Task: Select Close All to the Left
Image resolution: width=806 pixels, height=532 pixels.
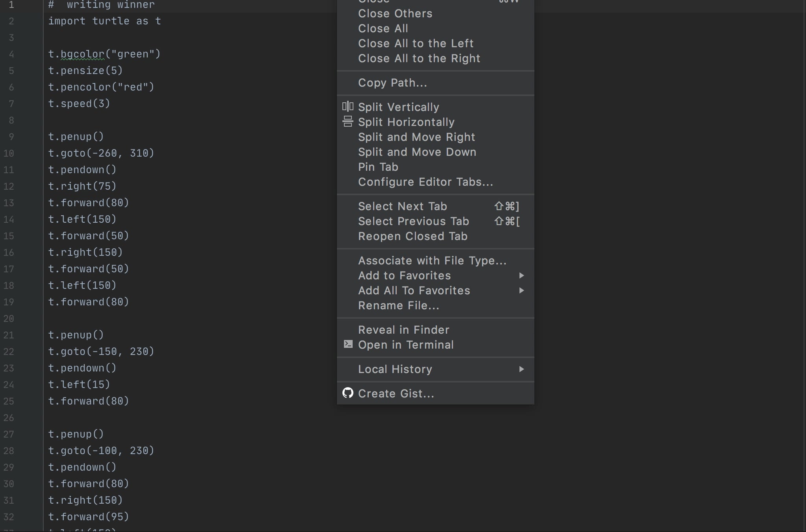Action: point(436,43)
